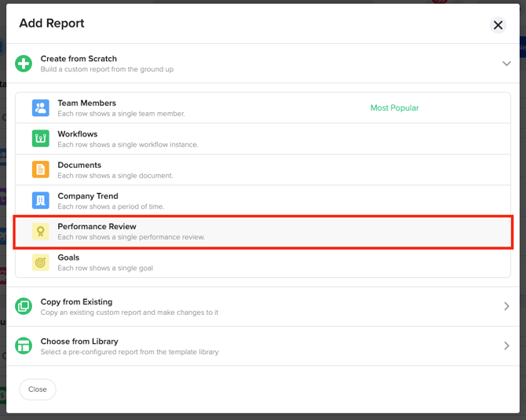
Task: Click the Choose from Library layout icon
Action: [x=24, y=346]
